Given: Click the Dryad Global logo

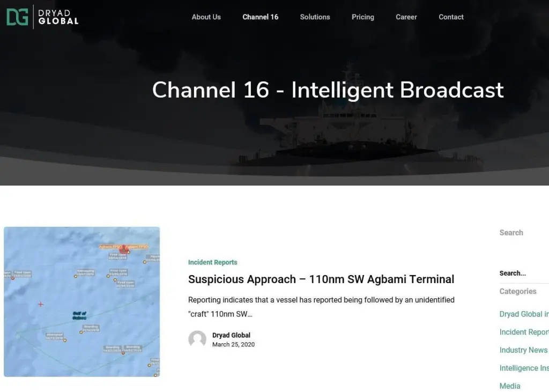Looking at the screenshot, I should [42, 17].
